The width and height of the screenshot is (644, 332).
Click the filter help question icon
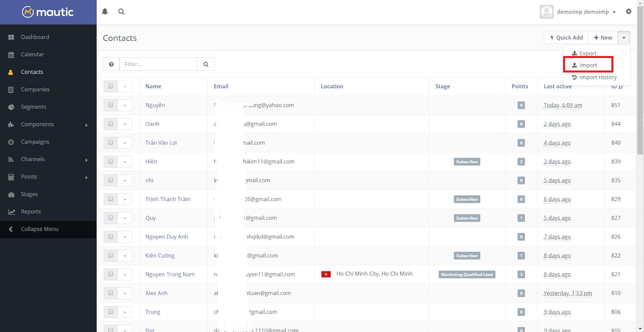click(x=111, y=64)
